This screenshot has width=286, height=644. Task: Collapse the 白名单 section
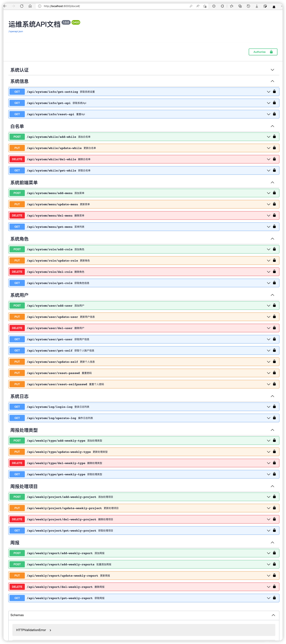pos(272,126)
